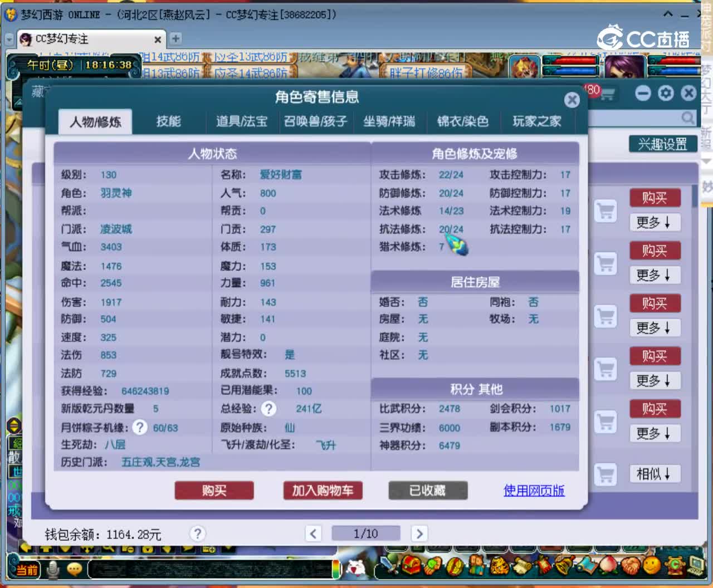Click computer monitor icon in bottom toolbar
The height and width of the screenshot is (588, 713).
pos(696,565)
